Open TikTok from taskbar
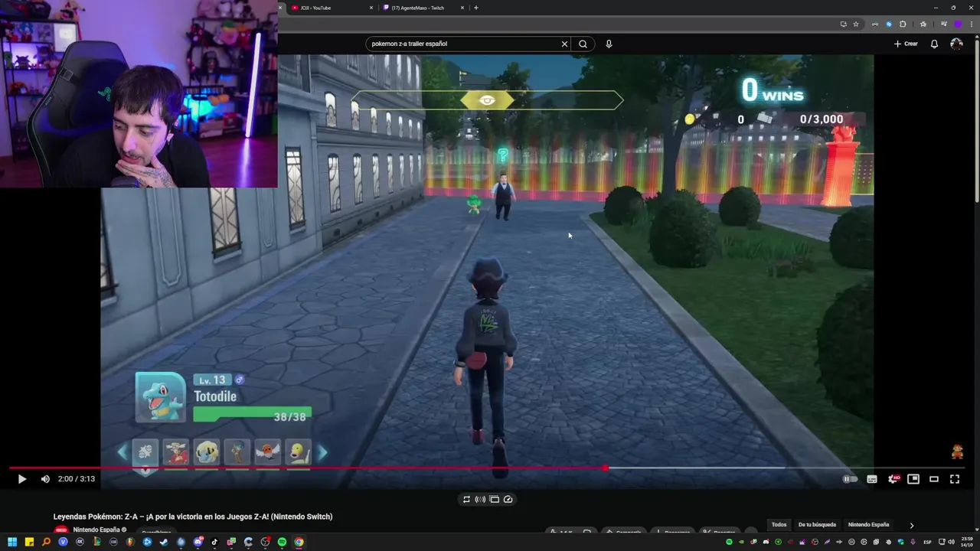 coord(214,542)
